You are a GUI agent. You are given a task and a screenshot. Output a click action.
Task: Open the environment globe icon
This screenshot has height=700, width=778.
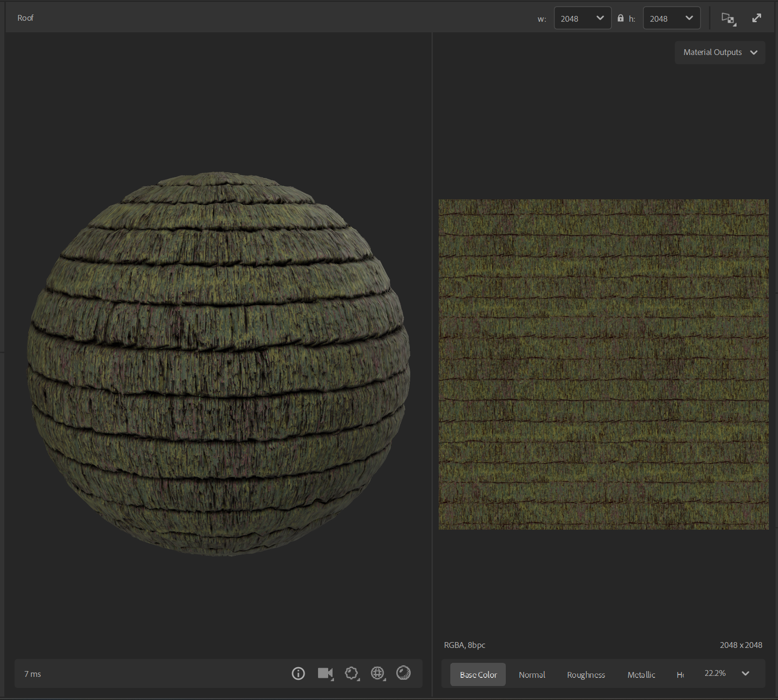coord(377,673)
